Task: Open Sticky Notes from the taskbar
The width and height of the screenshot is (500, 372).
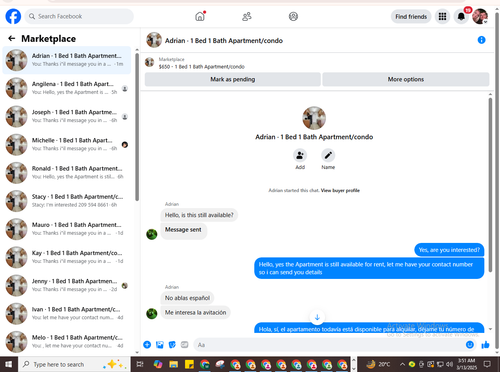Action: (x=189, y=364)
